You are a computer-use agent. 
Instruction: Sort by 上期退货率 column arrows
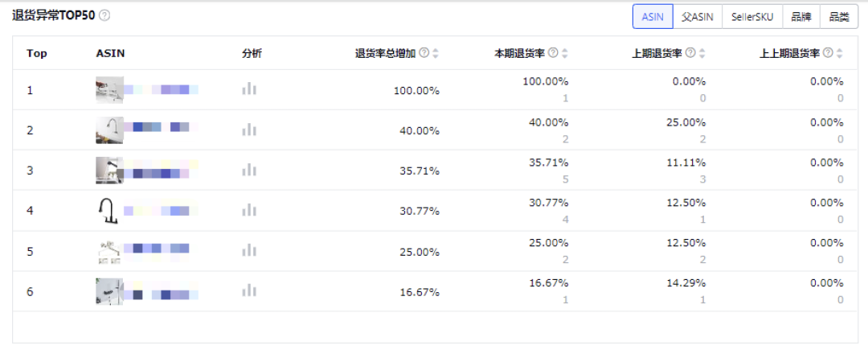(702, 53)
